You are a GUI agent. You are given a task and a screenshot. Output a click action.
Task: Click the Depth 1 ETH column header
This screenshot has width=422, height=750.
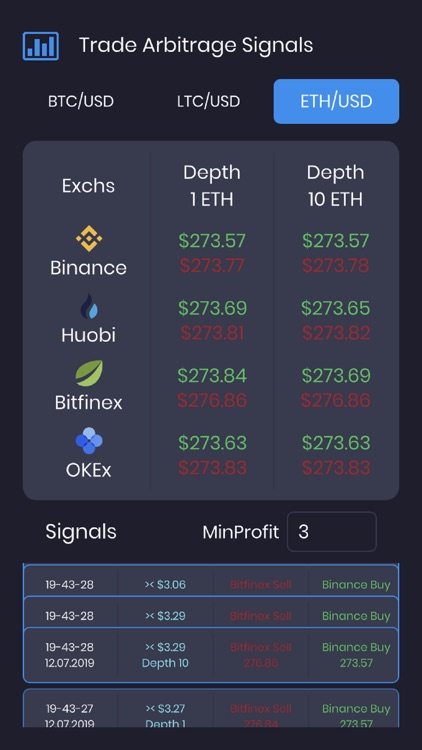(211, 186)
